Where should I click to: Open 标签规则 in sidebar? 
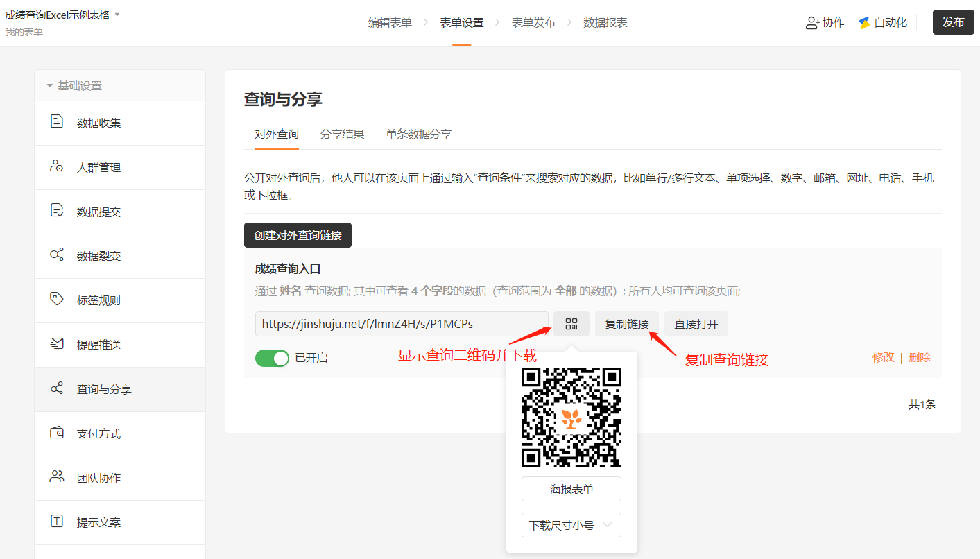coord(120,300)
